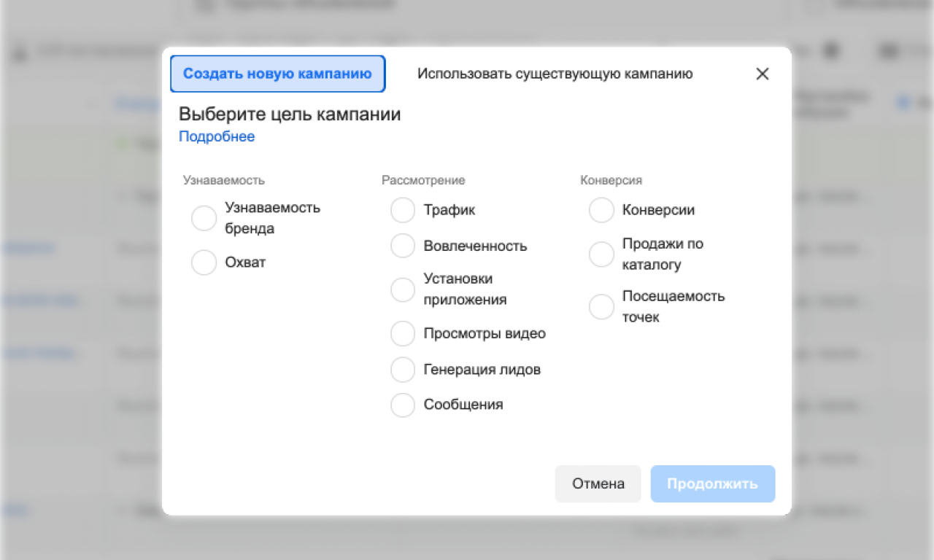Image resolution: width=934 pixels, height=560 pixels.
Task: Switch to the 'Создать новую кампанию' tab
Action: coord(277,74)
